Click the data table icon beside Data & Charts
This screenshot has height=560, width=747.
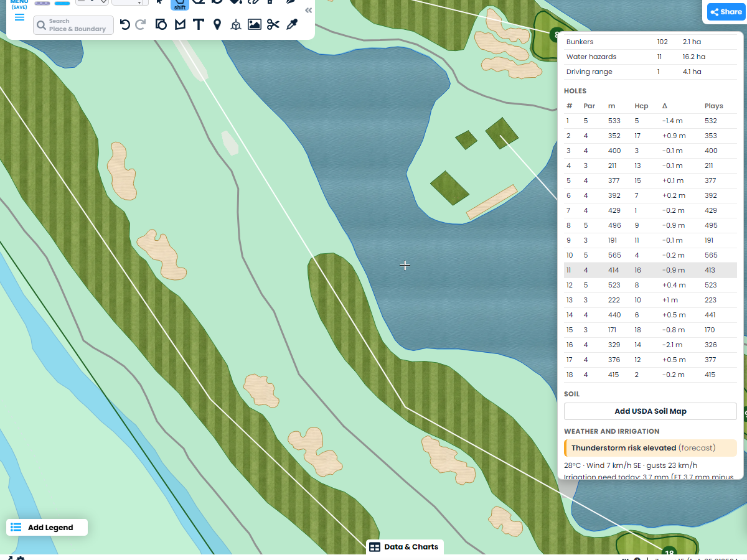click(375, 547)
